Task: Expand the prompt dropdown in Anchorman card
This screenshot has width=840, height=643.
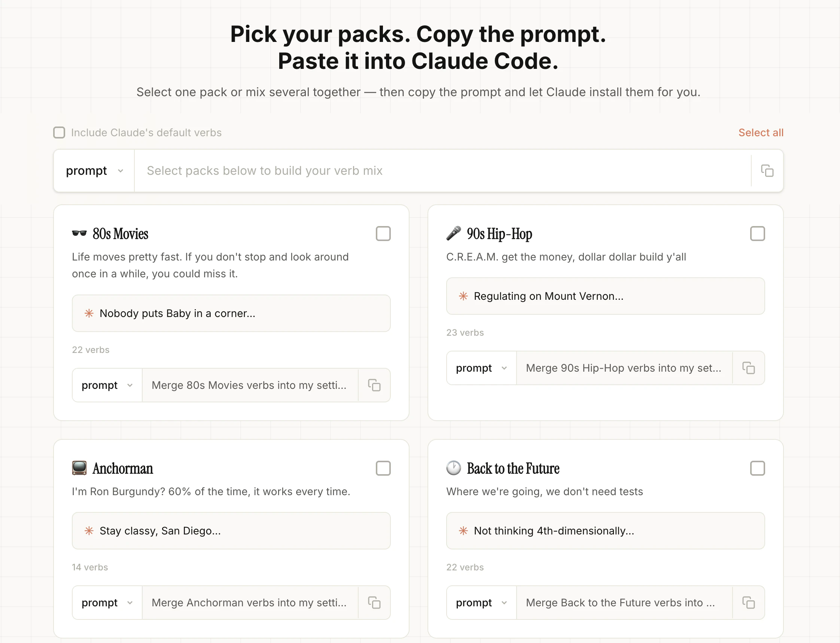Action: (107, 603)
